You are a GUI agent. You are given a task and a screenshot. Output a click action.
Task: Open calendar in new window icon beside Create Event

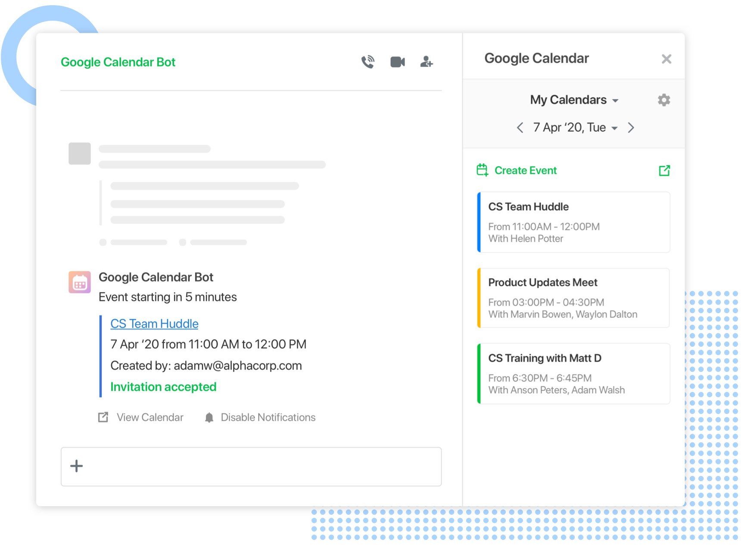(x=664, y=171)
